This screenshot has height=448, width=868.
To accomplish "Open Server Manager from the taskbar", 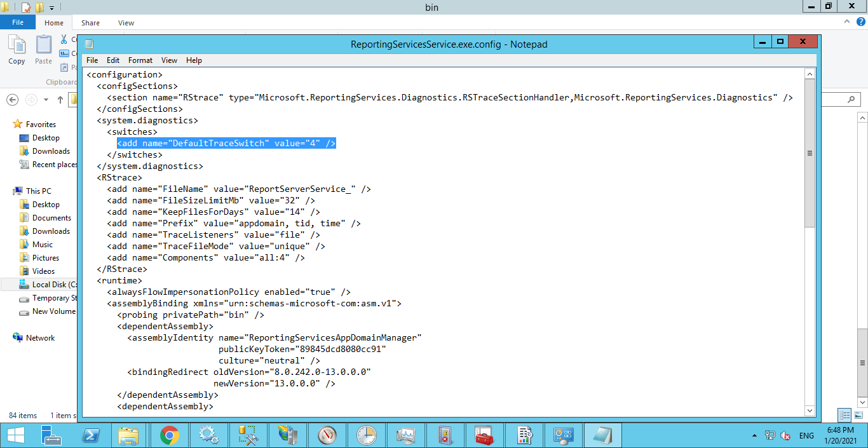I will coord(51,435).
